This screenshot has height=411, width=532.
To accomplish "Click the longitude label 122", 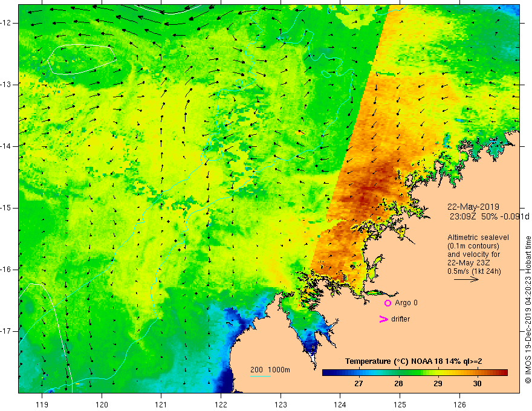I will click(x=221, y=404).
